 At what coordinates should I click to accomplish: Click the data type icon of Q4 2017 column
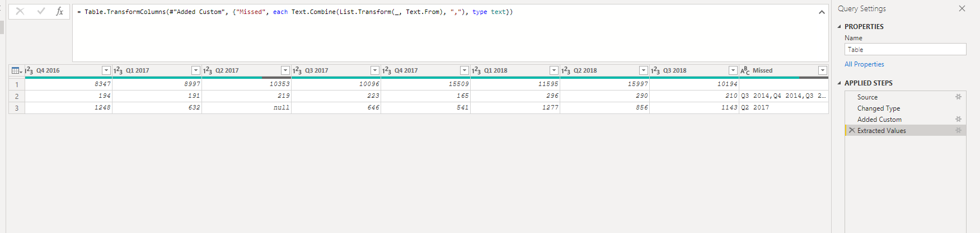click(x=387, y=70)
